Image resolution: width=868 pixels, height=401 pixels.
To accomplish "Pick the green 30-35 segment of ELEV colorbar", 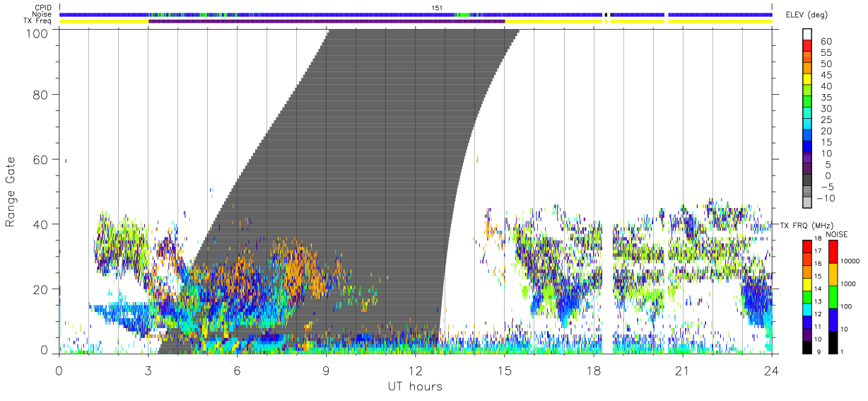I will [808, 103].
